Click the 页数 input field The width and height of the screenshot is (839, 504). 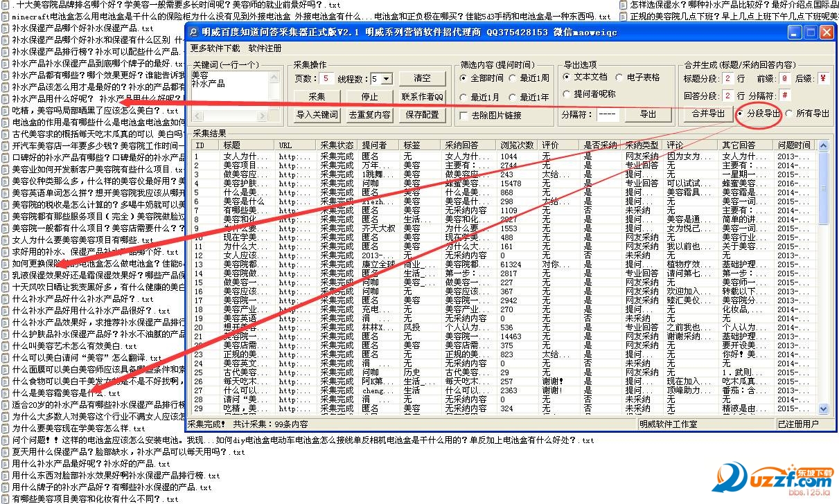326,79
